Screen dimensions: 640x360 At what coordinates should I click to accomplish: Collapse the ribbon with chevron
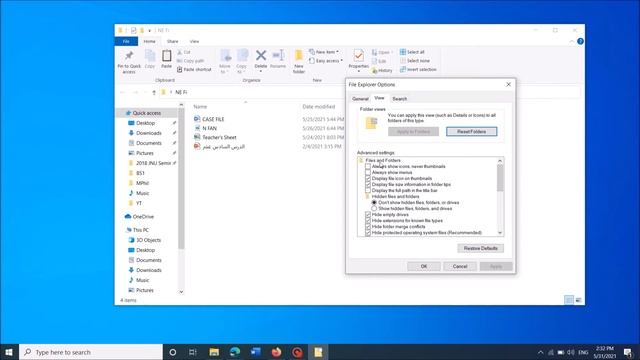[x=571, y=41]
